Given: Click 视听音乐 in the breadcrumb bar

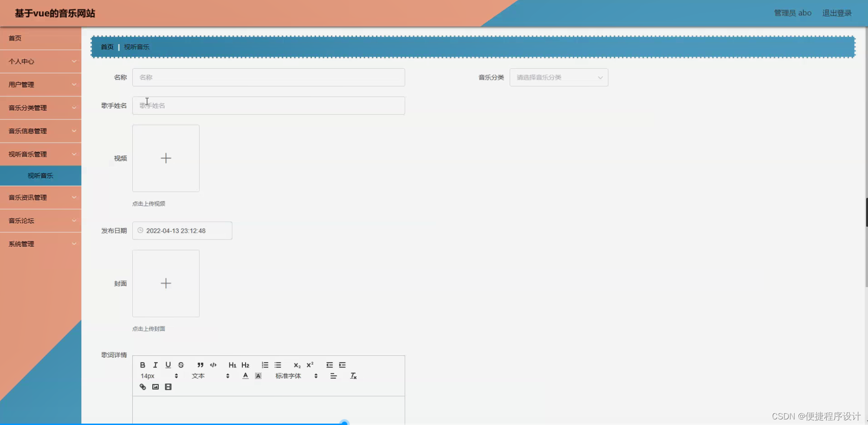Looking at the screenshot, I should coord(136,47).
